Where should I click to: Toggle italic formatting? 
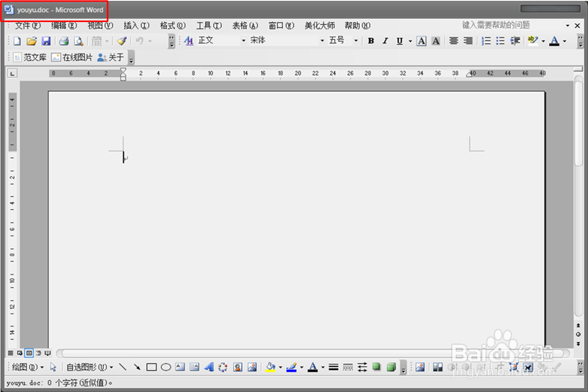(x=385, y=41)
